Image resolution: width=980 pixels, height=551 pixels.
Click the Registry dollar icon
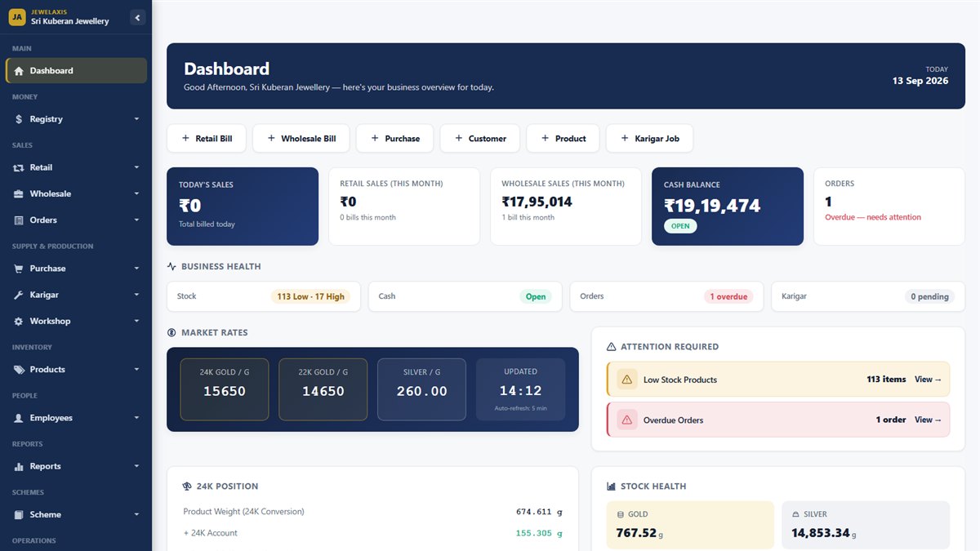pos(19,119)
